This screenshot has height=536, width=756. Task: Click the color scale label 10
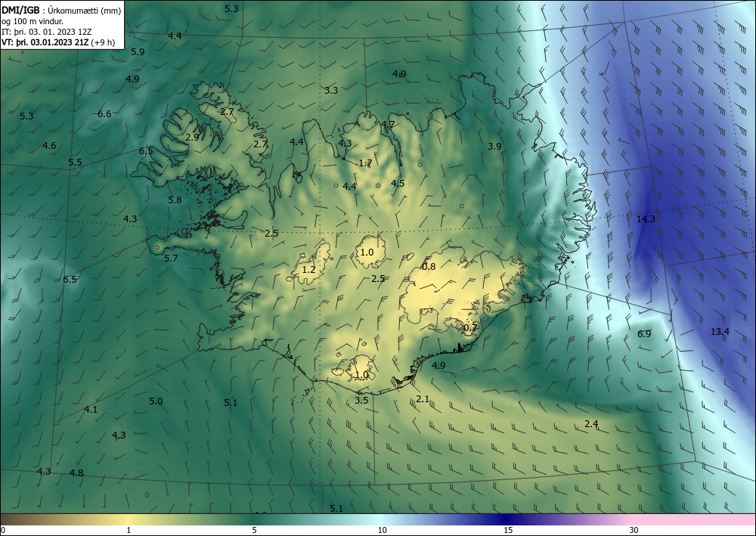click(x=382, y=530)
